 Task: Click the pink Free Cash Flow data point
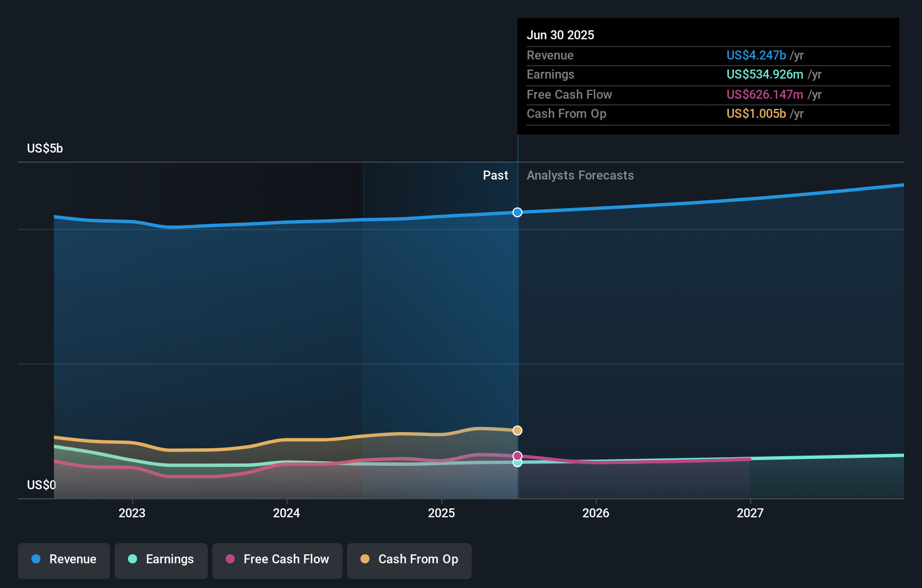(517, 456)
